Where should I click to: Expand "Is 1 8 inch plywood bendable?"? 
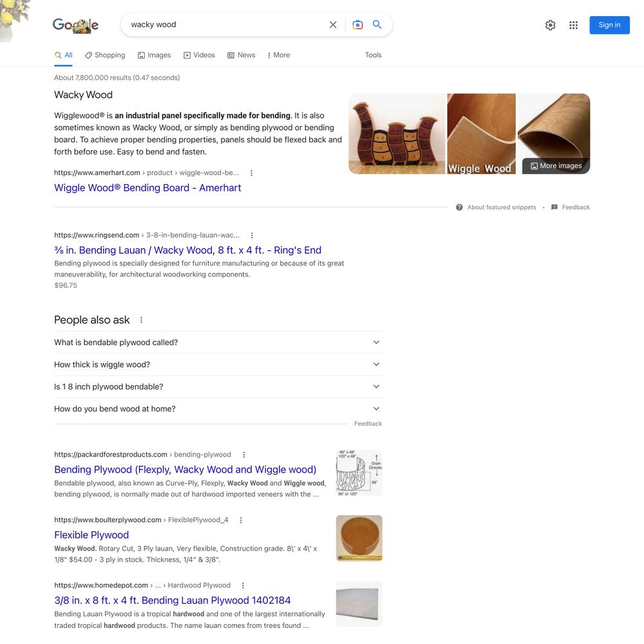(218, 387)
